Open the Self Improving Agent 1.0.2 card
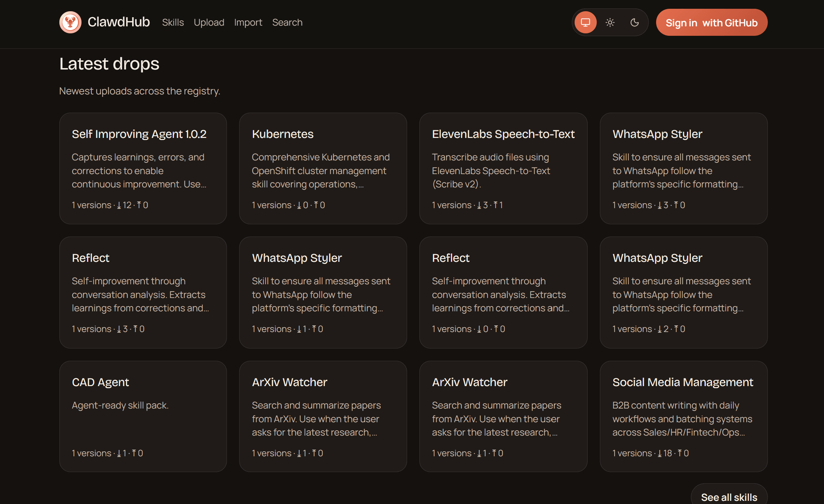This screenshot has width=824, height=504. (143, 168)
